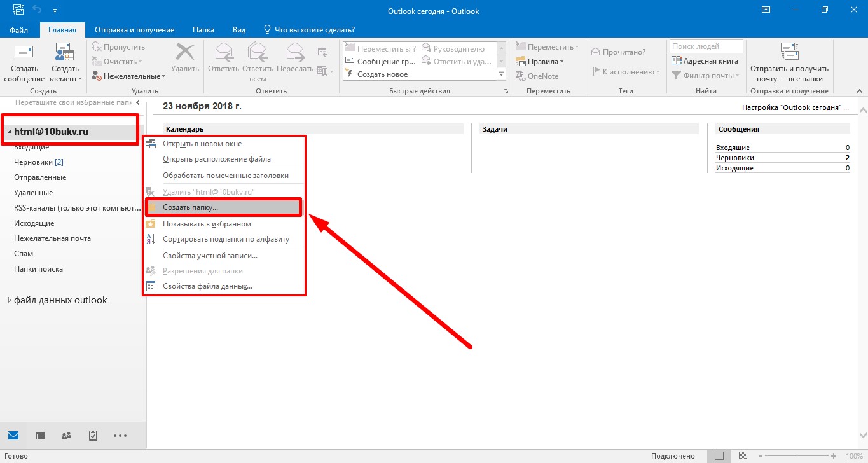Switch to Calendar view in bottom navigation
The width and height of the screenshot is (868, 463).
[40, 436]
